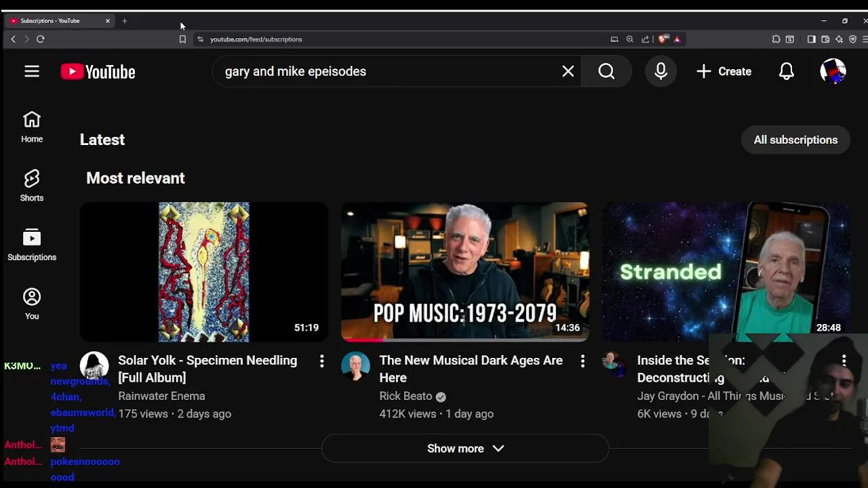Open Brave VPN shield icon

tap(853, 39)
